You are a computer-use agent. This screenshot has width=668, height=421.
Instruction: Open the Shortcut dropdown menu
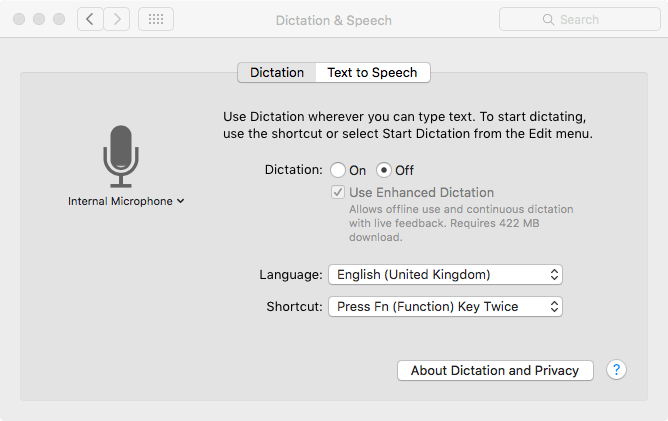click(445, 306)
